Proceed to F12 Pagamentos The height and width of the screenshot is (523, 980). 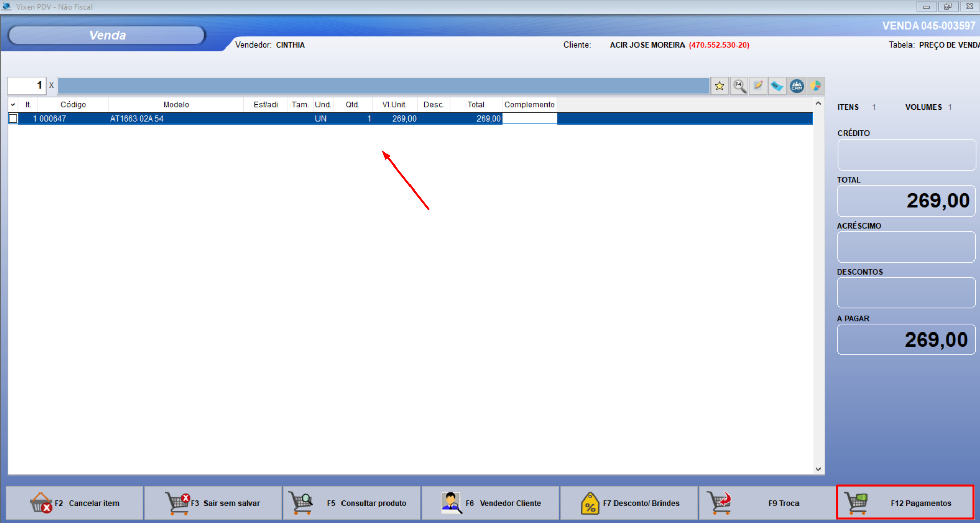point(905,503)
